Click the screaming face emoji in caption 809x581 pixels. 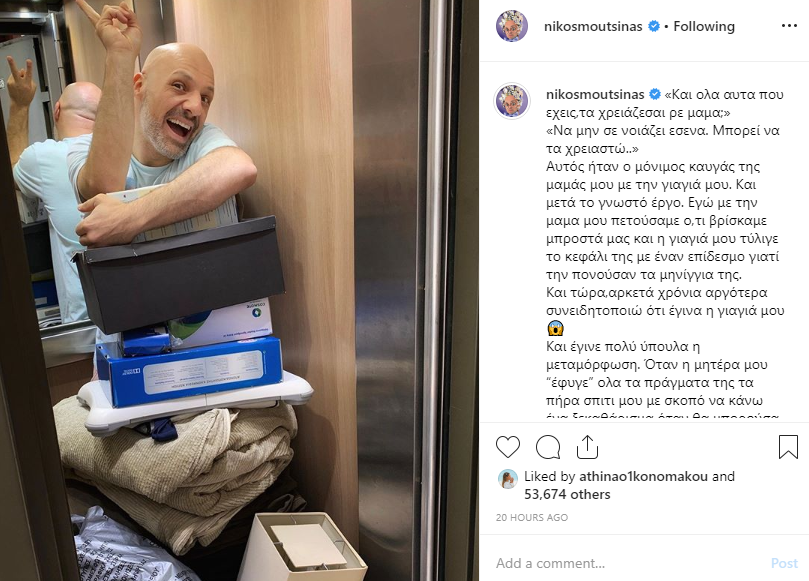pyautogui.click(x=555, y=328)
